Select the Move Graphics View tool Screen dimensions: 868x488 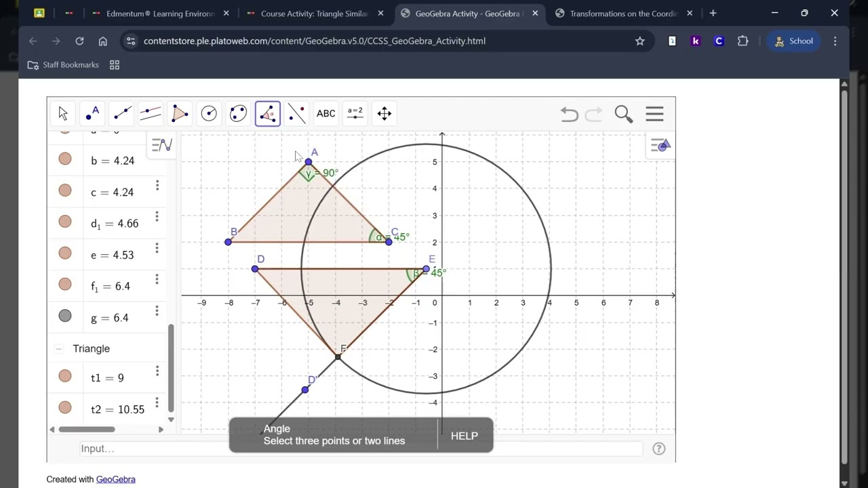(384, 114)
